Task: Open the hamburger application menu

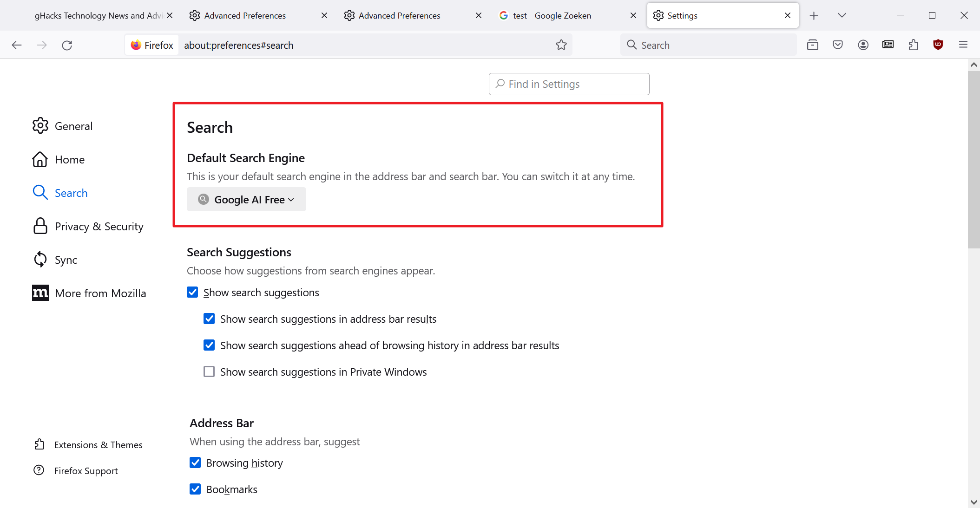Action: click(x=963, y=45)
